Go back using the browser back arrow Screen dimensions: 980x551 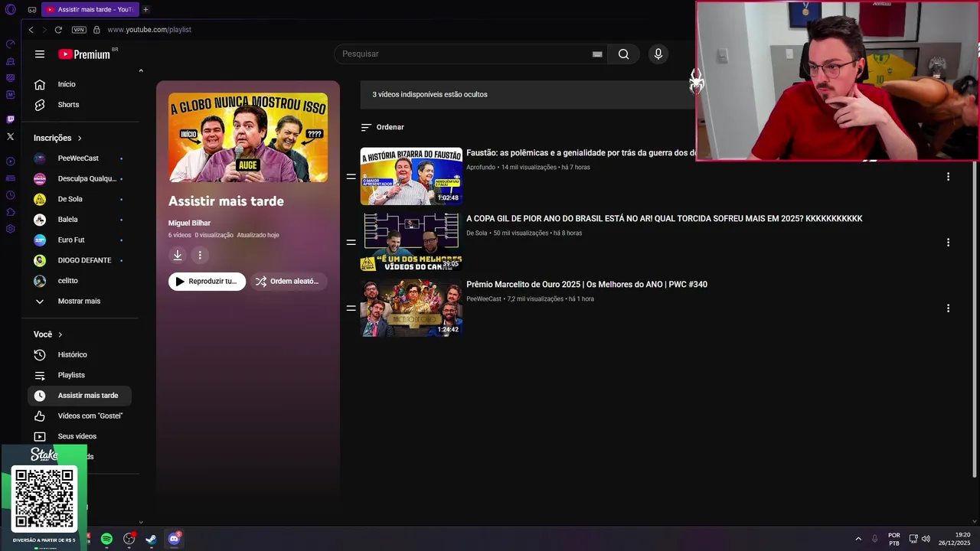coord(31,30)
